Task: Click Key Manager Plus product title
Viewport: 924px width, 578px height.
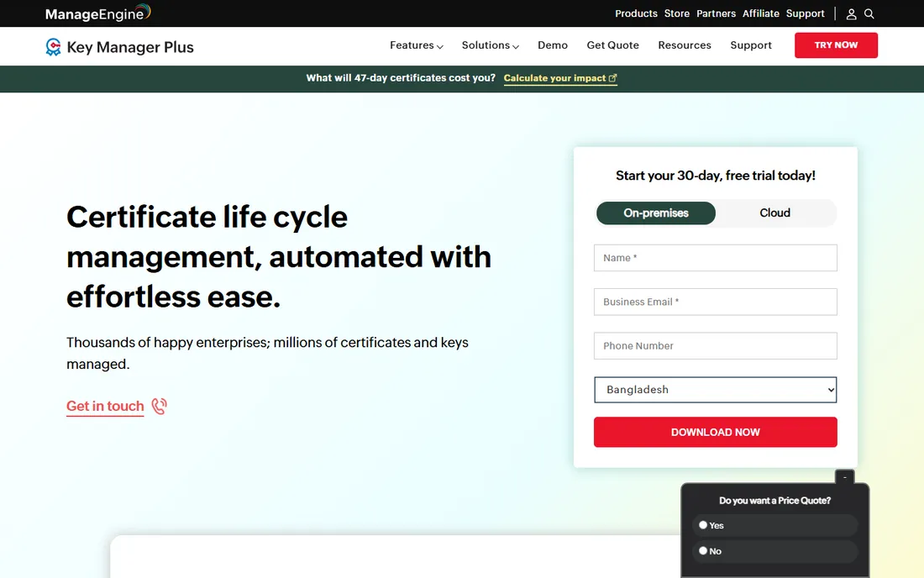Action: [x=130, y=47]
